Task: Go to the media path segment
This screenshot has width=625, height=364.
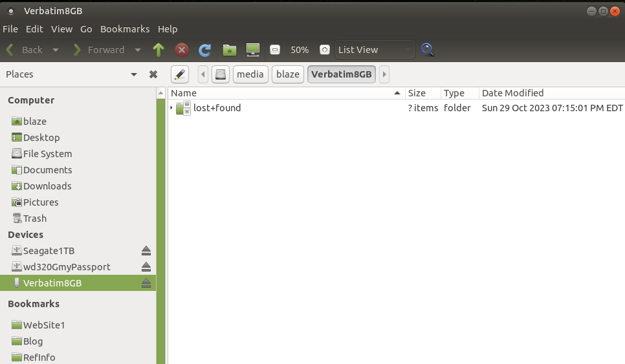Action: (x=250, y=74)
